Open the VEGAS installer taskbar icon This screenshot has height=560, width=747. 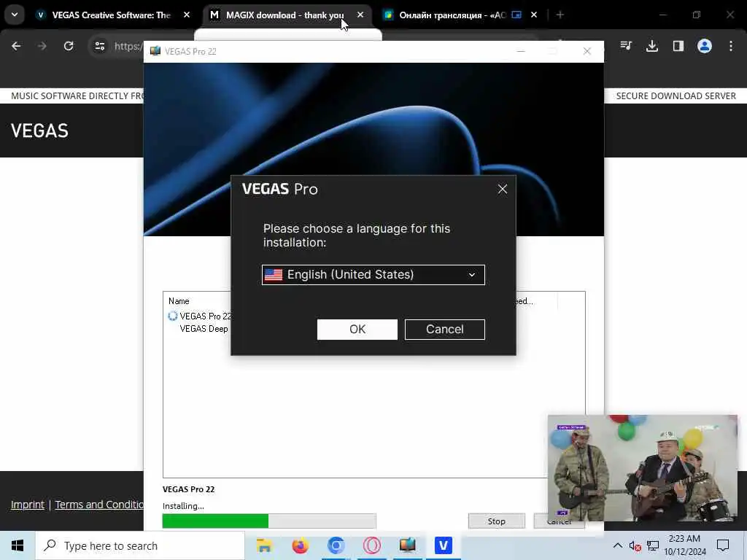pos(407,545)
